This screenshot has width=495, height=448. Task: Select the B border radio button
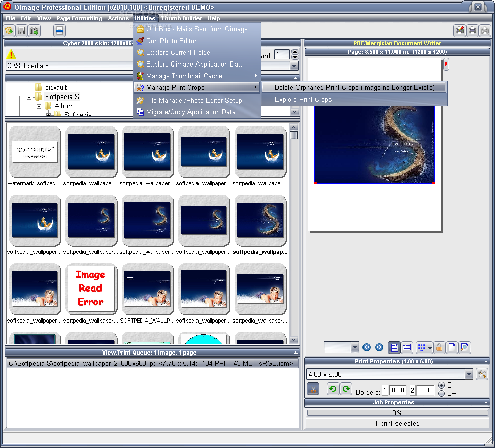click(442, 385)
